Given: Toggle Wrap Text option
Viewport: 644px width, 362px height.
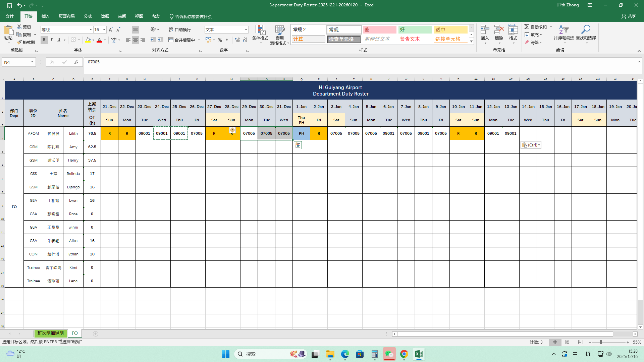Looking at the screenshot, I should click(180, 29).
